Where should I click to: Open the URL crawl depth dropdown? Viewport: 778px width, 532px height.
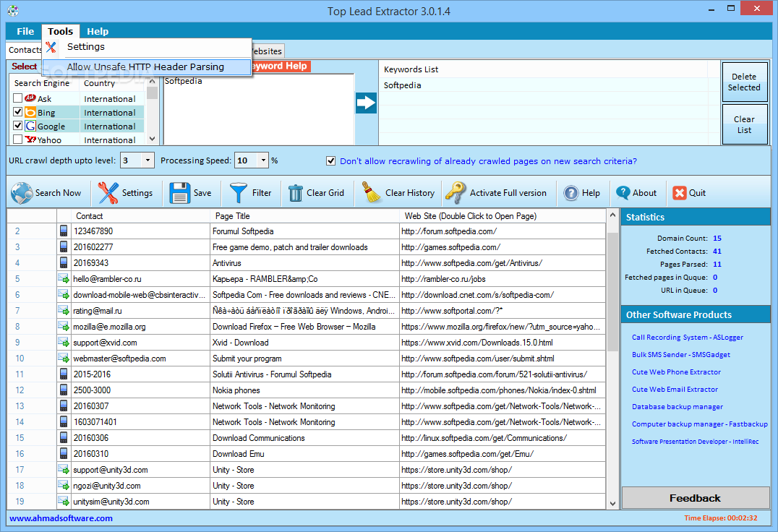[148, 160]
